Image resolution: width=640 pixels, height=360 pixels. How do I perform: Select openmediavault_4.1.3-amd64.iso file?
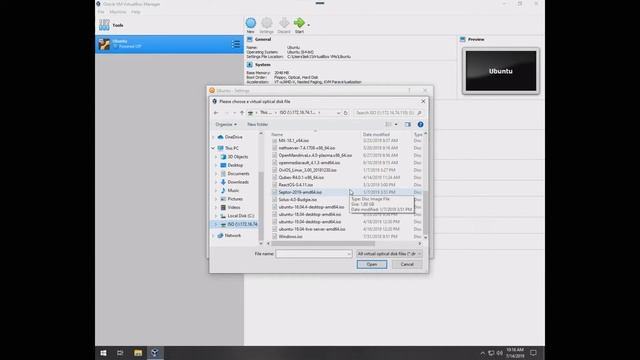pos(309,163)
